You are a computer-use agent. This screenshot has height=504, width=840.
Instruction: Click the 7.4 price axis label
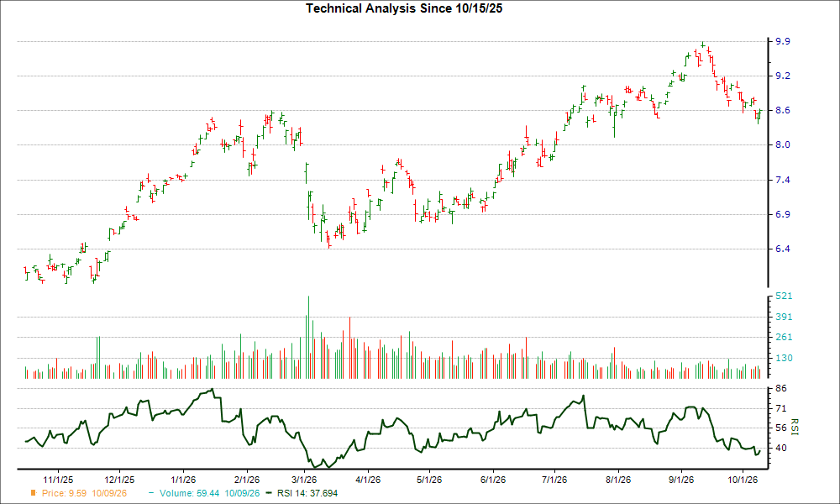tap(783, 180)
